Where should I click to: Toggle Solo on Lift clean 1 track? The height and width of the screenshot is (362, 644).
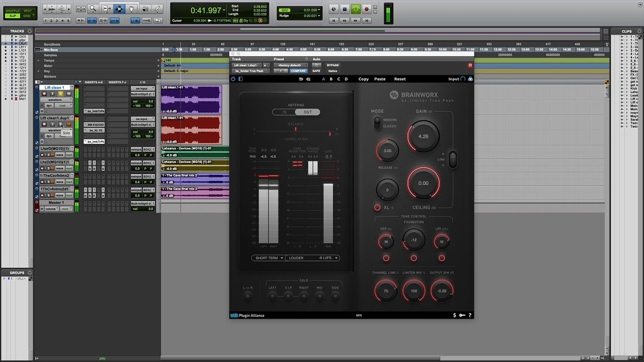(x=60, y=93)
